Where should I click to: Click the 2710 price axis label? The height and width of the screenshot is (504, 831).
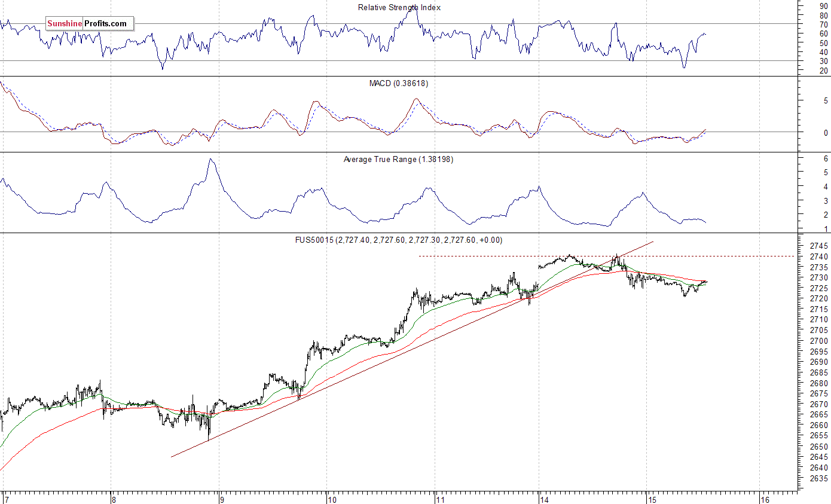820,320
